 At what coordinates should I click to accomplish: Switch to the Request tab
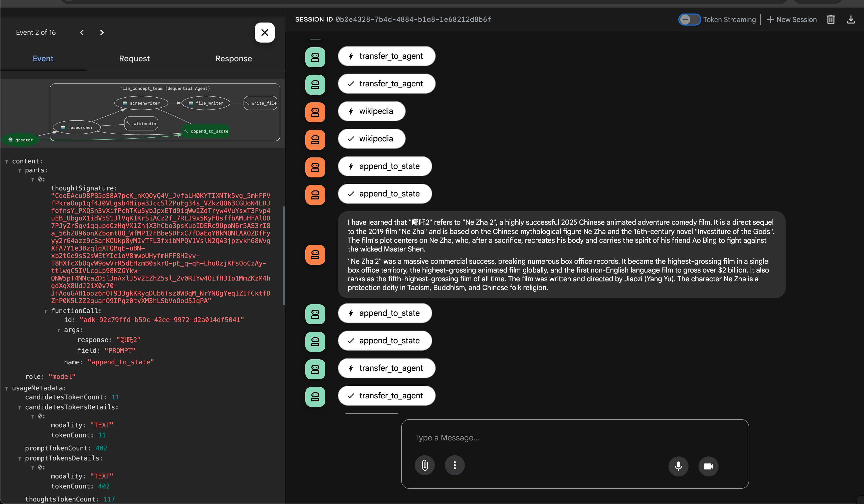coord(134,59)
